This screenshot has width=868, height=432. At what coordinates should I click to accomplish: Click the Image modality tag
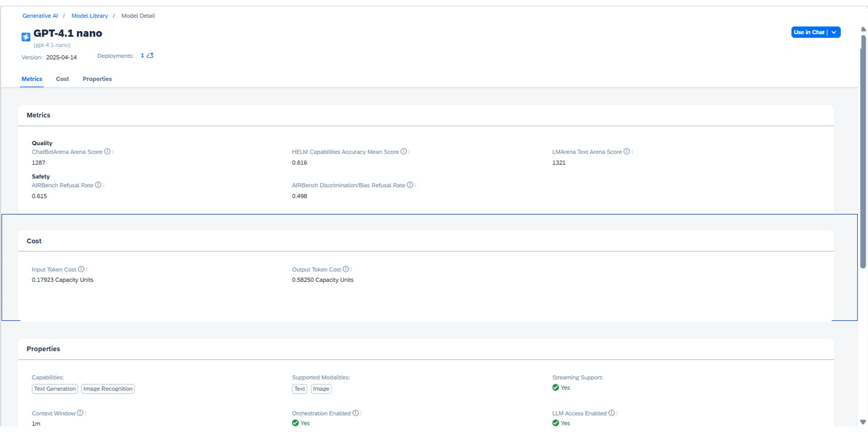coord(321,389)
